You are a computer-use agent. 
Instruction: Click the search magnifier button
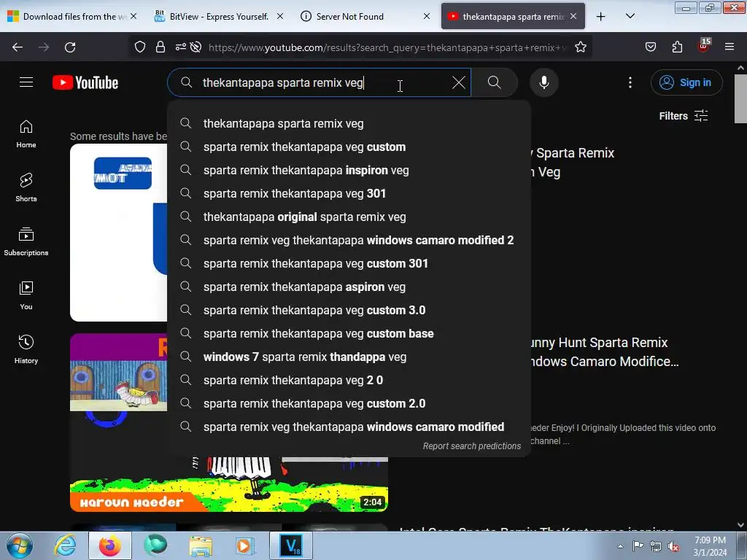pyautogui.click(x=494, y=82)
